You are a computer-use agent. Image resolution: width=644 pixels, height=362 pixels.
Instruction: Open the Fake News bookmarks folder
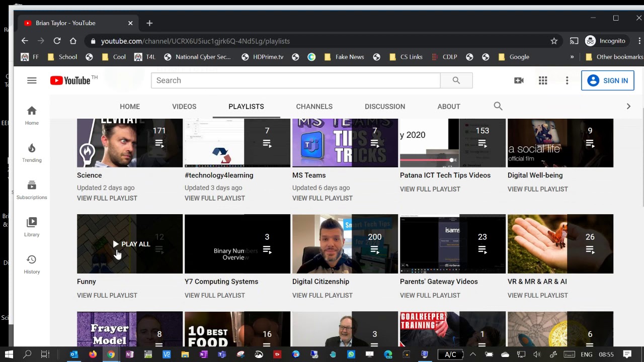pyautogui.click(x=344, y=57)
